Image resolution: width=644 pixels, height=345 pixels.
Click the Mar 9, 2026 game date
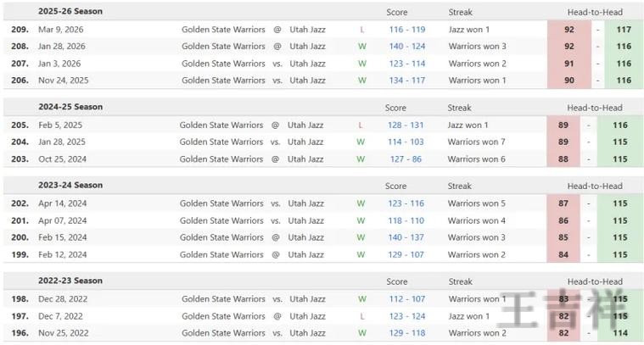[61, 30]
